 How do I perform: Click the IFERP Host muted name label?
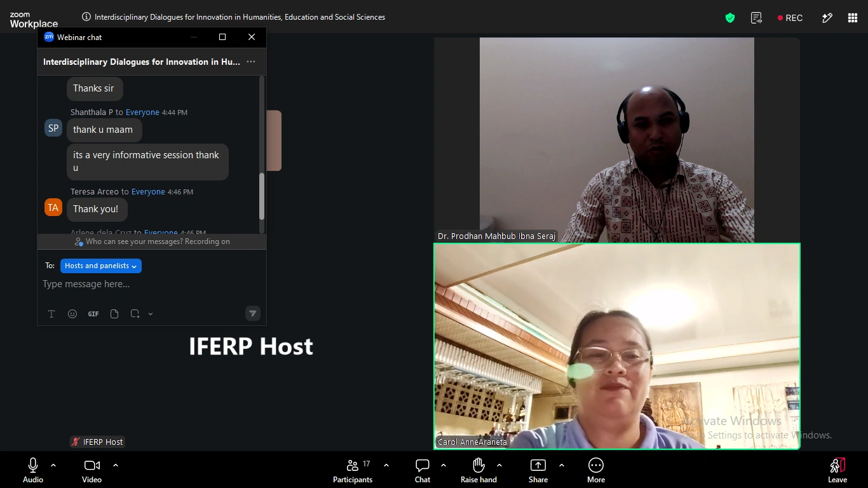tap(97, 442)
